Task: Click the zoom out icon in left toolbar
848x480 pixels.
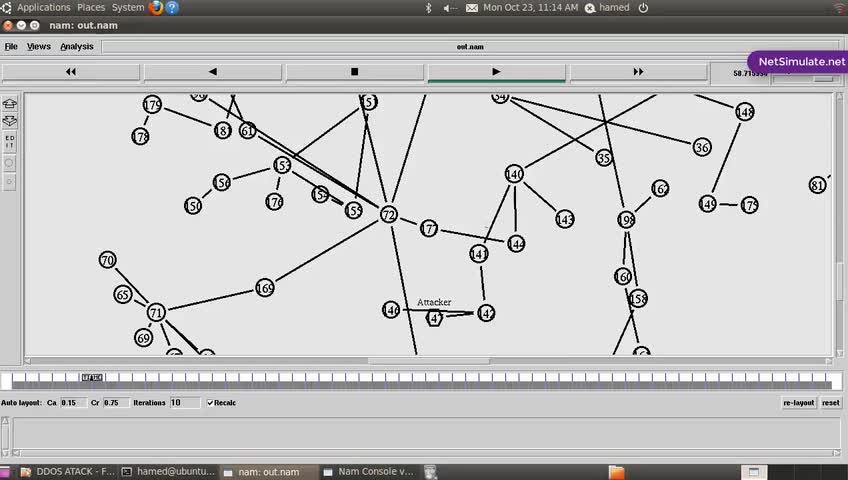Action: click(x=10, y=121)
